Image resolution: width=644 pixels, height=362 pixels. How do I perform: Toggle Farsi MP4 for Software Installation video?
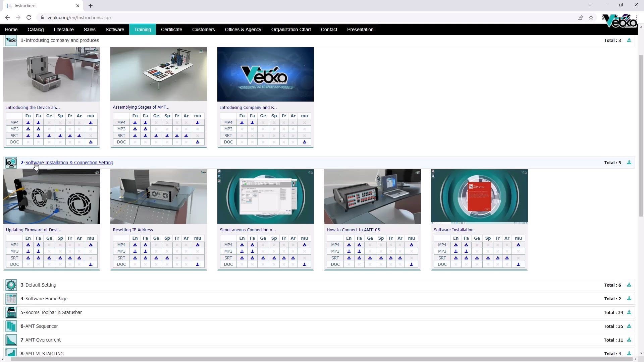[466, 244]
